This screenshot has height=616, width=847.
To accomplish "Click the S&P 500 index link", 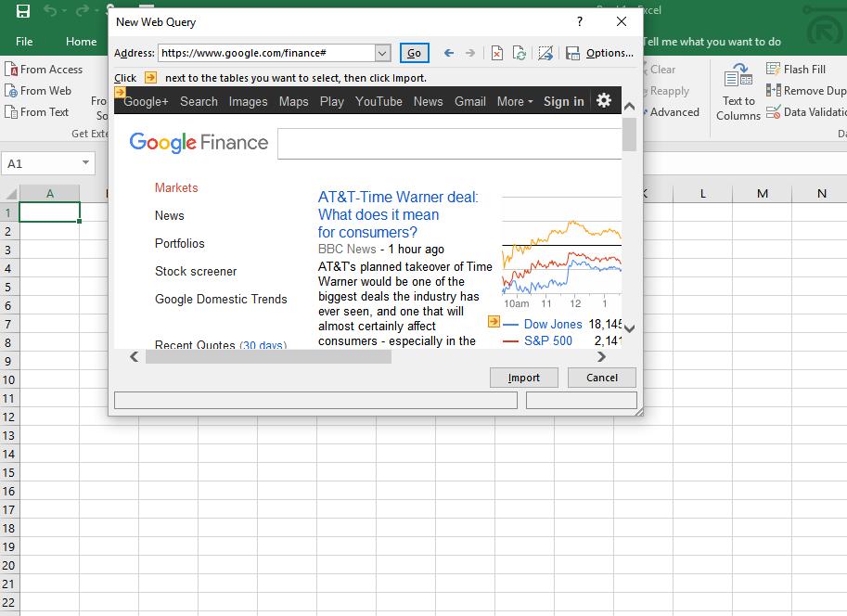I will (547, 341).
